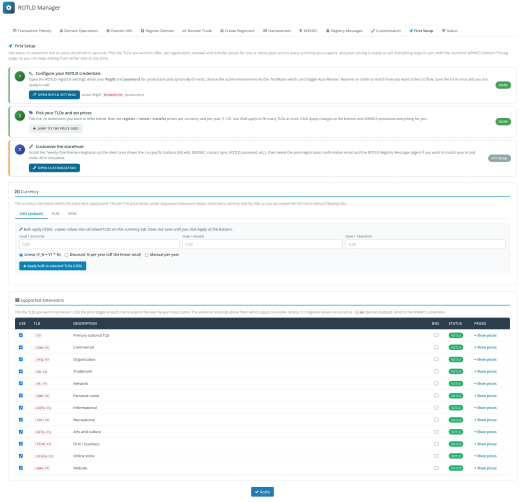Select Manual per year radio option
Screen dimensions: 523x502
click(147, 255)
